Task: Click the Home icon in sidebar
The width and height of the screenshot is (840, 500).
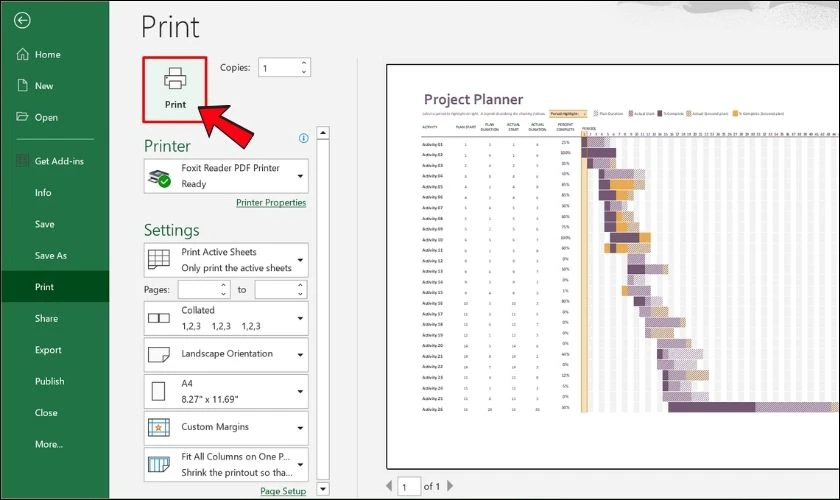Action: tap(22, 55)
